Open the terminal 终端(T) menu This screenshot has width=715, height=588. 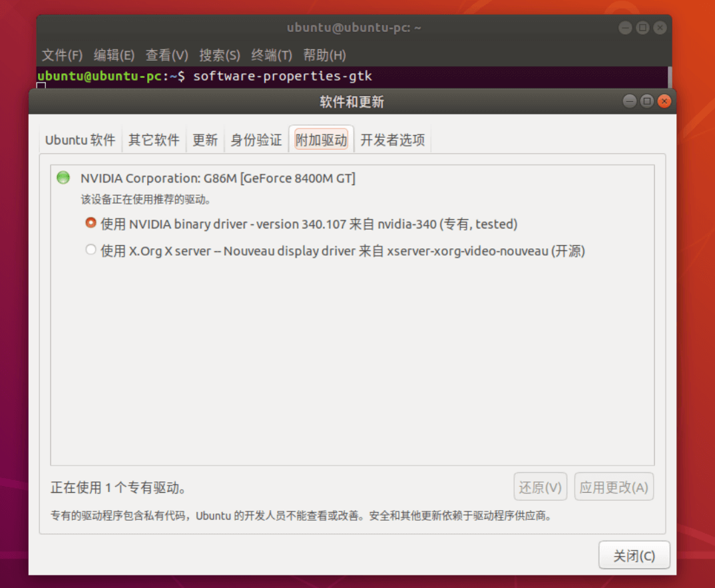(272, 55)
